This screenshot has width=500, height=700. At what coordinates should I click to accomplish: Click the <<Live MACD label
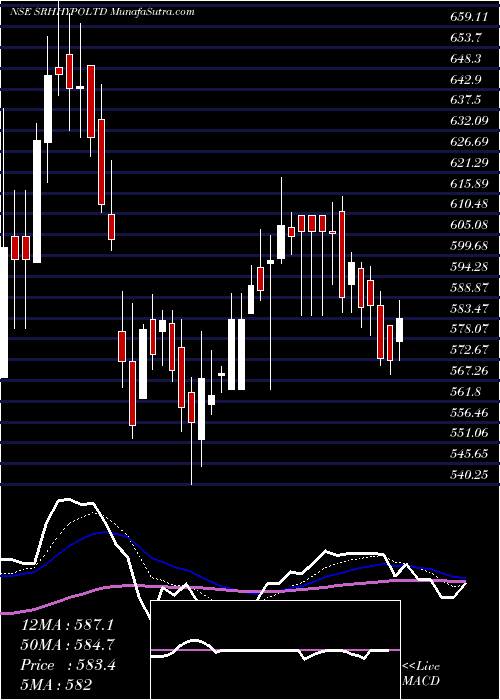pyautogui.click(x=421, y=674)
